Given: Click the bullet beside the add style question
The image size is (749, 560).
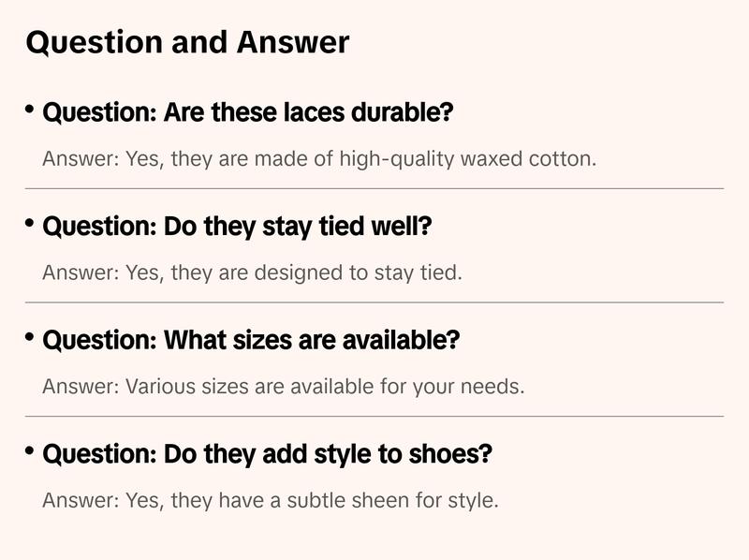Looking at the screenshot, I should 31,451.
